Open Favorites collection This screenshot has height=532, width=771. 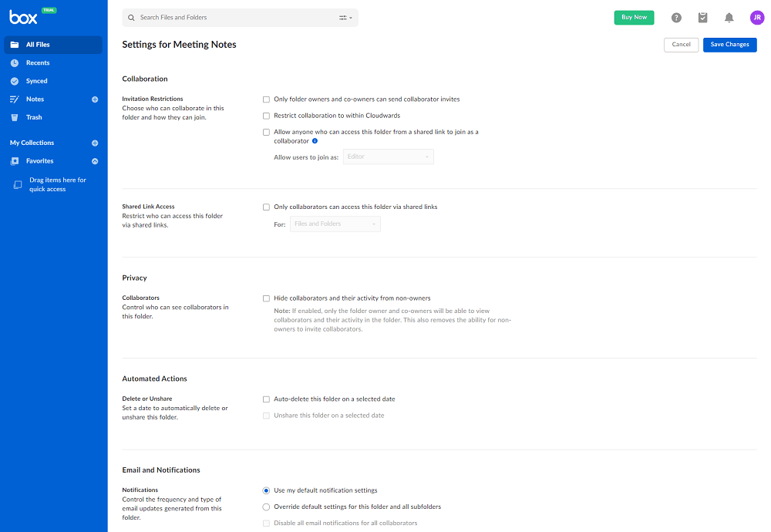(40, 161)
